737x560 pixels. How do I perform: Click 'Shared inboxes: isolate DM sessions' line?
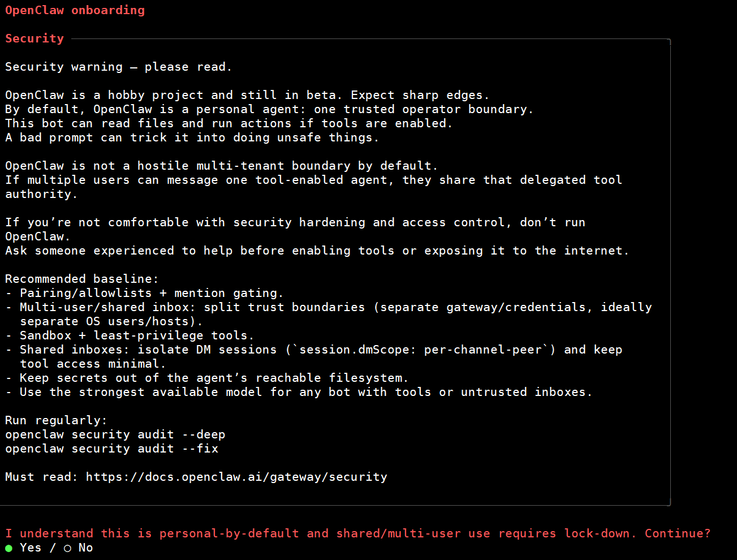(314, 356)
